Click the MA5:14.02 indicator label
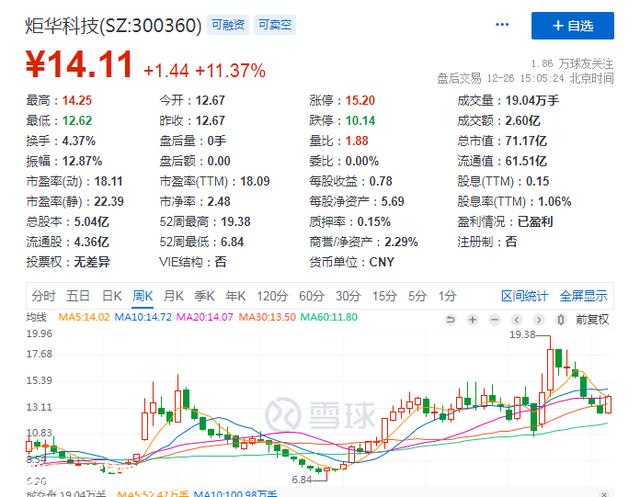 point(84,317)
